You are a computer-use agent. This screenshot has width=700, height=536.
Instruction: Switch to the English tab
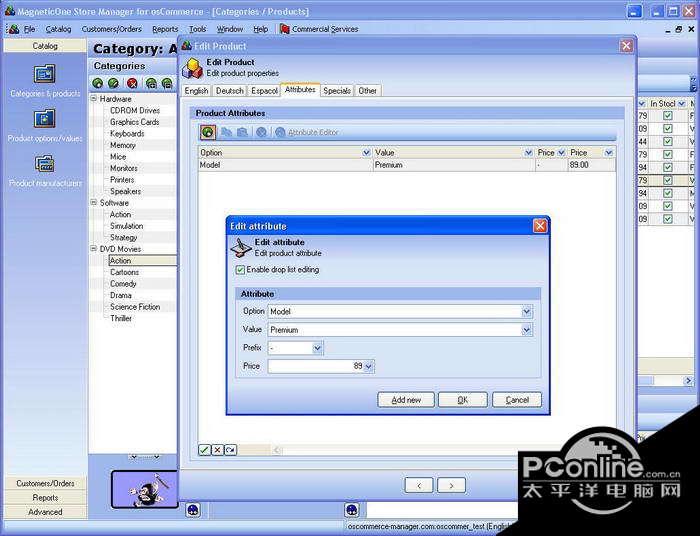(x=196, y=91)
